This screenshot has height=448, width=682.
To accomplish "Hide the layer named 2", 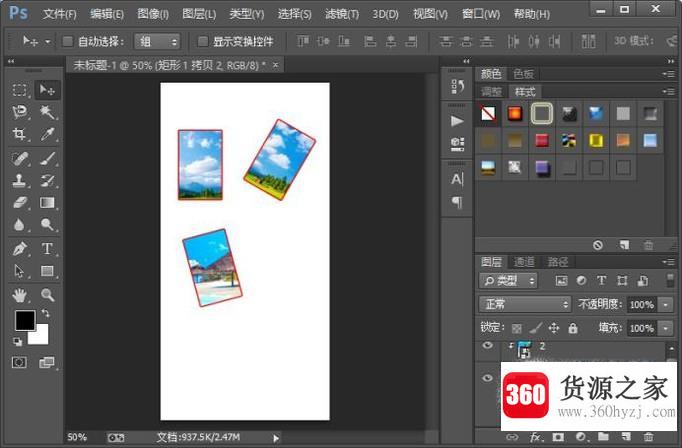I will click(x=488, y=346).
